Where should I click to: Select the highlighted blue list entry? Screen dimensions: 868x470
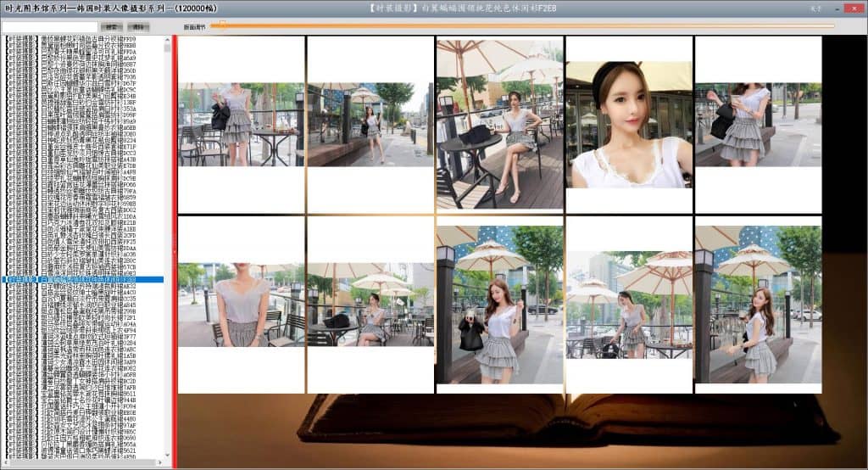(82, 279)
